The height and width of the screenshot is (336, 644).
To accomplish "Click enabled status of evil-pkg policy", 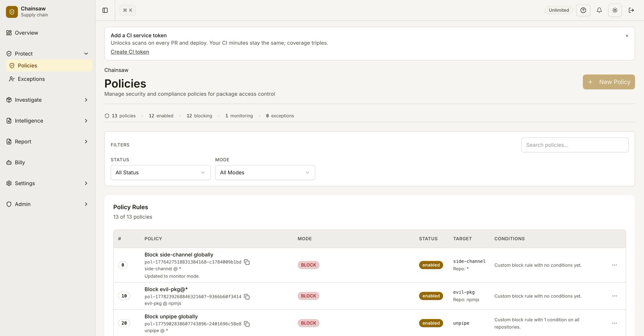I will click(431, 296).
